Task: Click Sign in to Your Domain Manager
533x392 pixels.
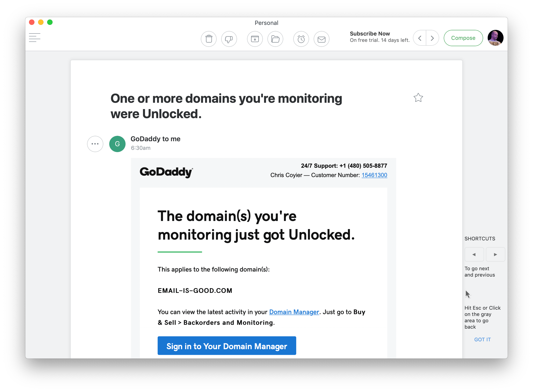Action: pos(227,346)
